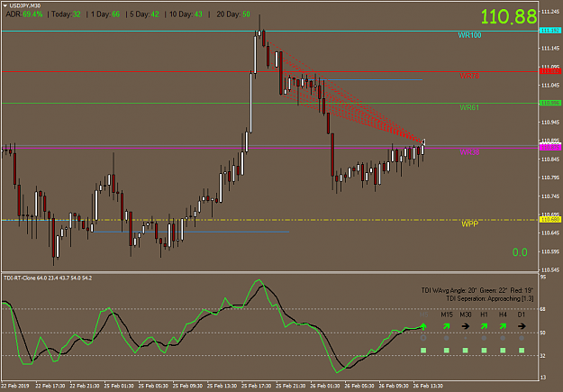
Task: Click the TDI-RT-Clone indicator label
Action: click(48, 278)
